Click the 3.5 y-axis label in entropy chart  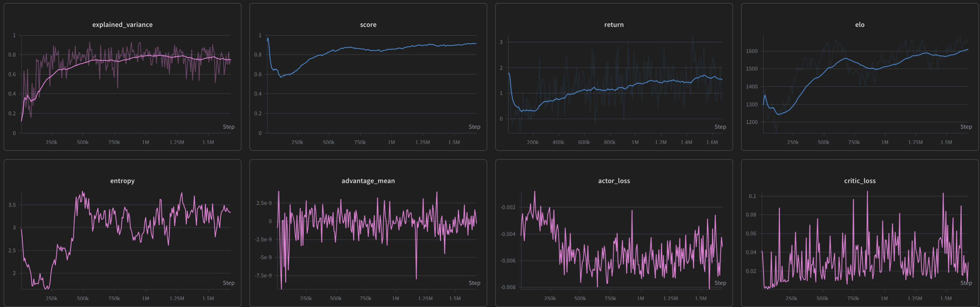point(12,205)
